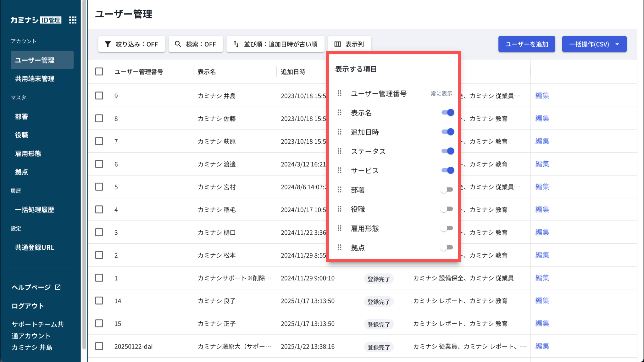This screenshot has height=362, width=644.
Task: Enable the 雇用形態 column toggle
Action: click(447, 228)
